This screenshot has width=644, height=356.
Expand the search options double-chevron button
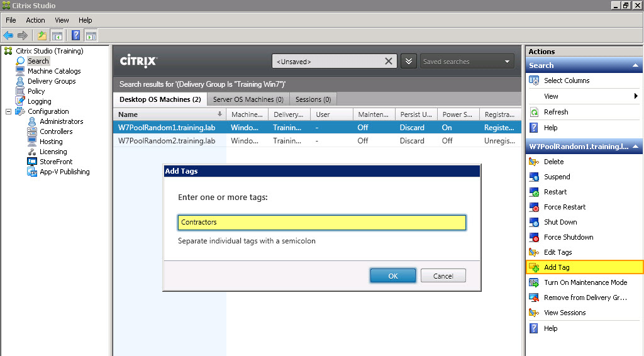pos(409,61)
